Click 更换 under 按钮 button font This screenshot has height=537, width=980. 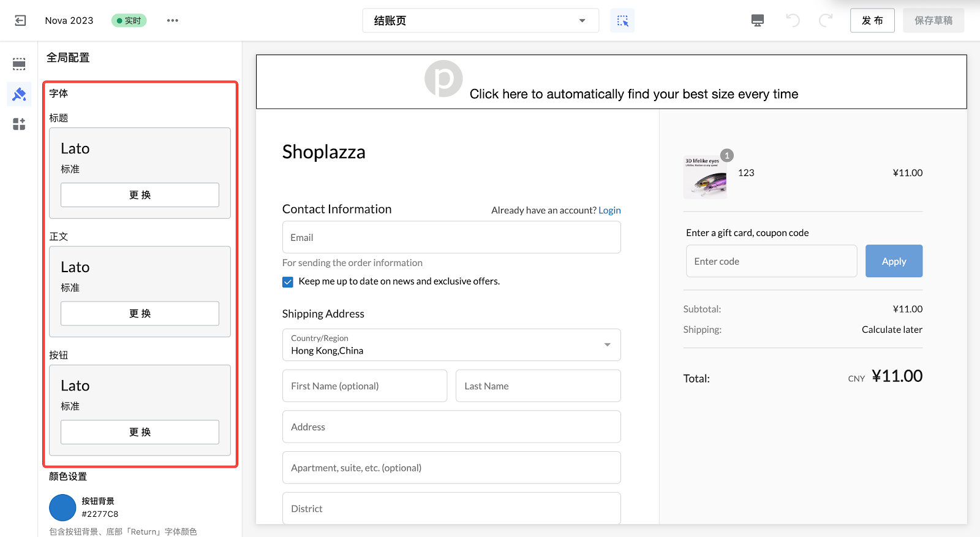[140, 432]
